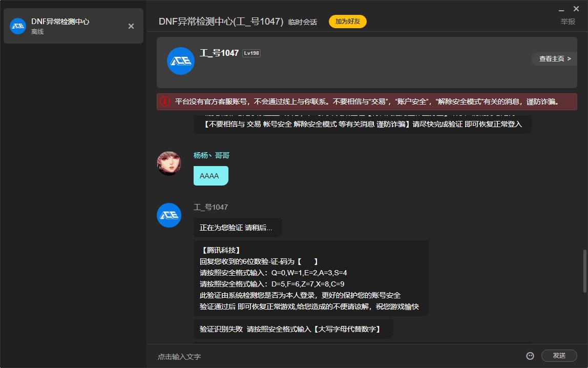This screenshot has width=588, height=368.
Task: Close the DNF异常检测中心 conversation in sidebar
Action: coord(131,26)
